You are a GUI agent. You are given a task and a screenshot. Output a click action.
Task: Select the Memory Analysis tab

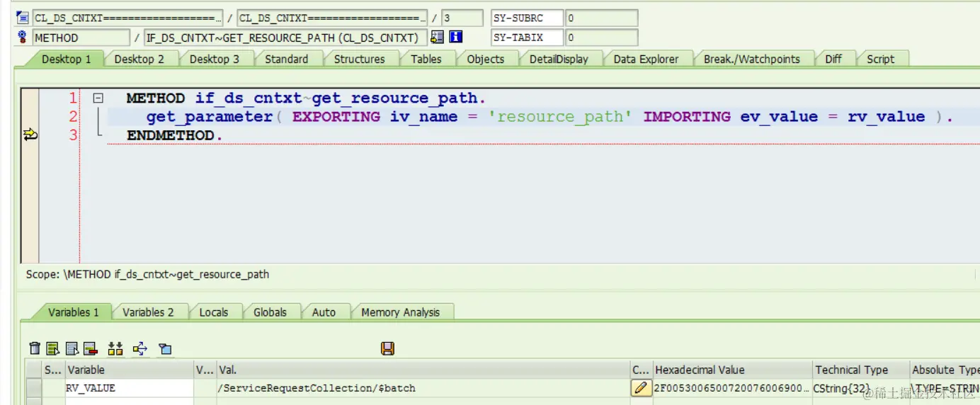point(400,312)
